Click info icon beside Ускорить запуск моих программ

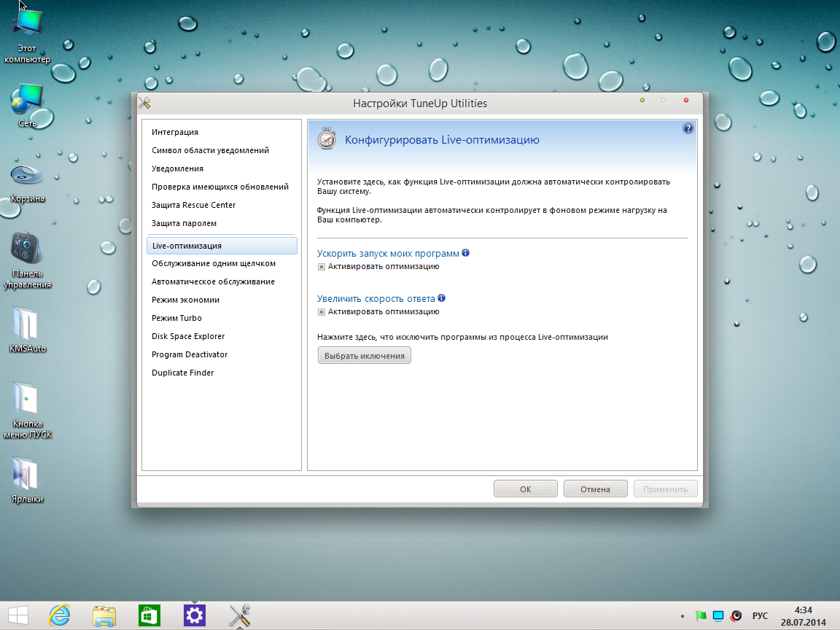(x=465, y=253)
